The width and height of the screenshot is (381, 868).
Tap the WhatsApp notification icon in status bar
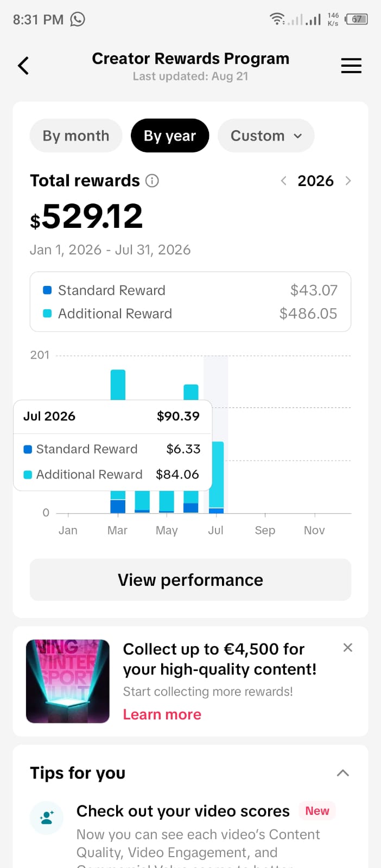(x=78, y=20)
